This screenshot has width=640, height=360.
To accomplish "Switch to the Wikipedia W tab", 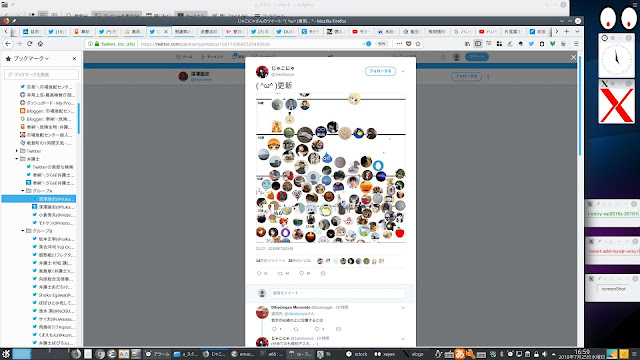I will point(386,31).
